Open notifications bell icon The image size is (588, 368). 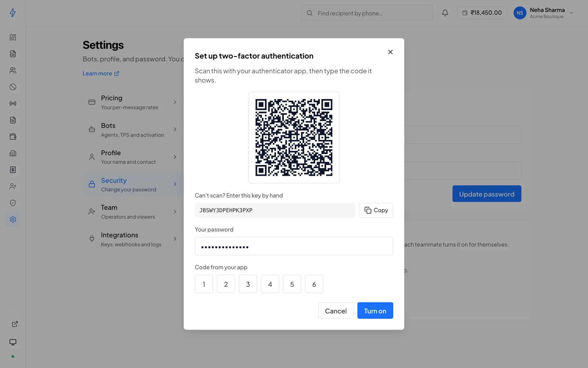[445, 13]
